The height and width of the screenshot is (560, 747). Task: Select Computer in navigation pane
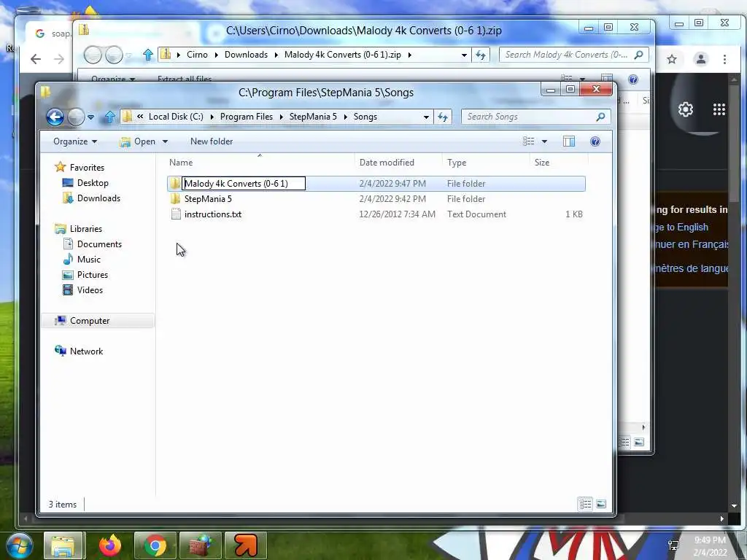click(90, 321)
